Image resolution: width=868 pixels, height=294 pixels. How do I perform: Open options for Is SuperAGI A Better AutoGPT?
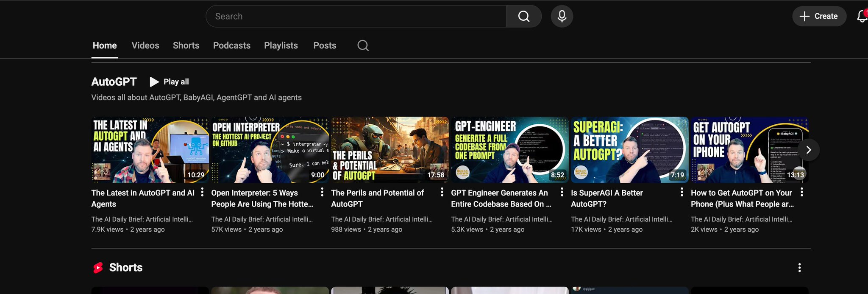coord(682,192)
